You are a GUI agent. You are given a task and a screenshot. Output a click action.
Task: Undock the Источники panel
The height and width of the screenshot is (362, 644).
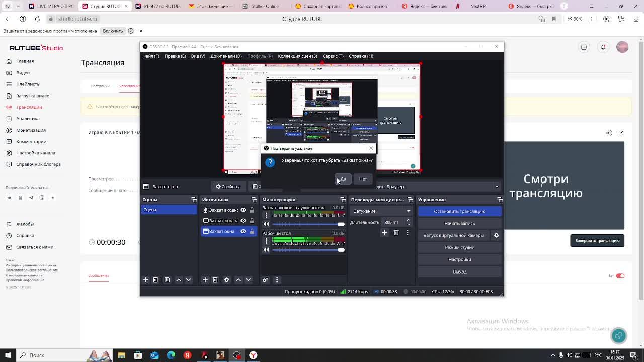[254, 200]
